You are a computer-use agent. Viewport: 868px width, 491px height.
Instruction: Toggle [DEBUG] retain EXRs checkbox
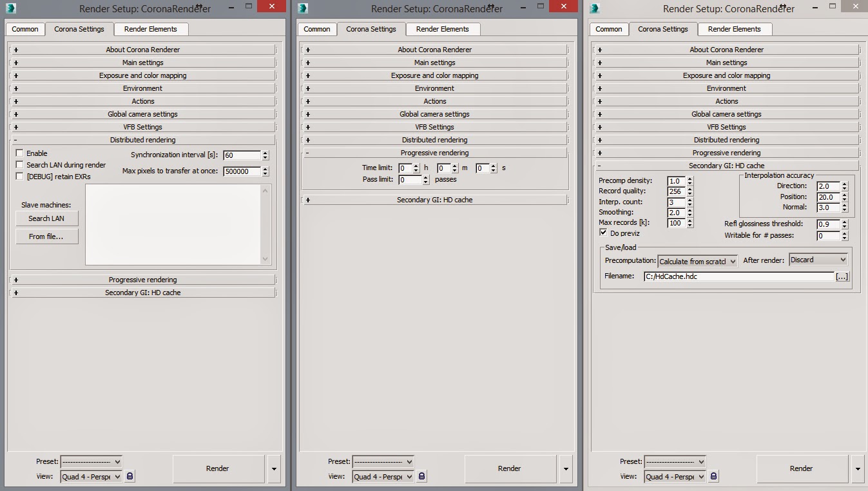tap(20, 176)
